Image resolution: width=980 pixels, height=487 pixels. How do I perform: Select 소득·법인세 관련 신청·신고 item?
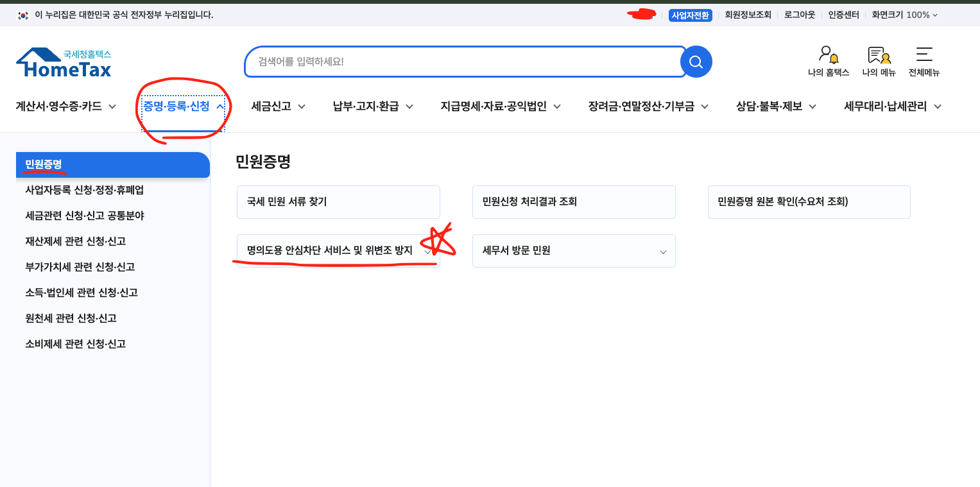click(x=82, y=293)
